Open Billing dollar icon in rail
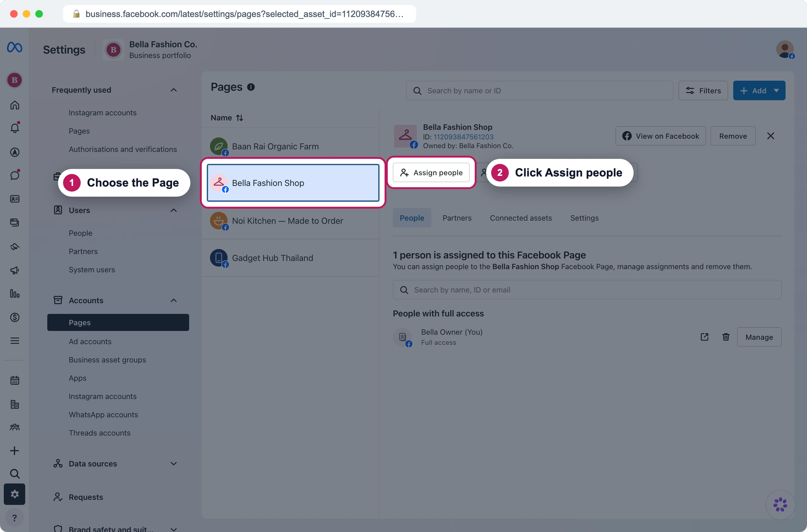This screenshot has width=807, height=532. click(x=15, y=317)
